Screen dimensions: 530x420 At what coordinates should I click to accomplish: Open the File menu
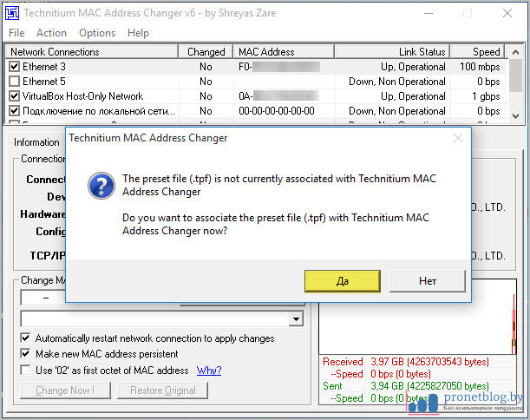tap(16, 33)
